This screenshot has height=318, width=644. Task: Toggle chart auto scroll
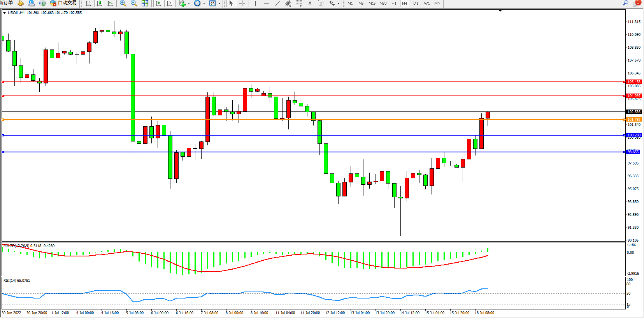pos(158,4)
